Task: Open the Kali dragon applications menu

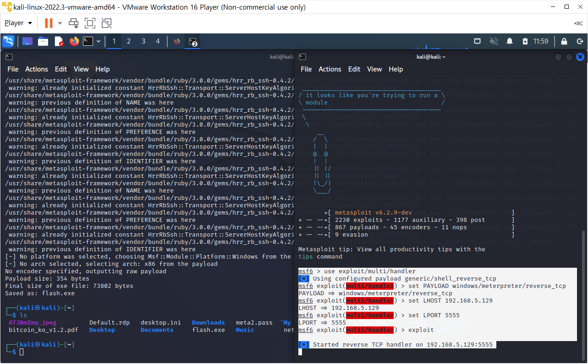Action: point(8,41)
